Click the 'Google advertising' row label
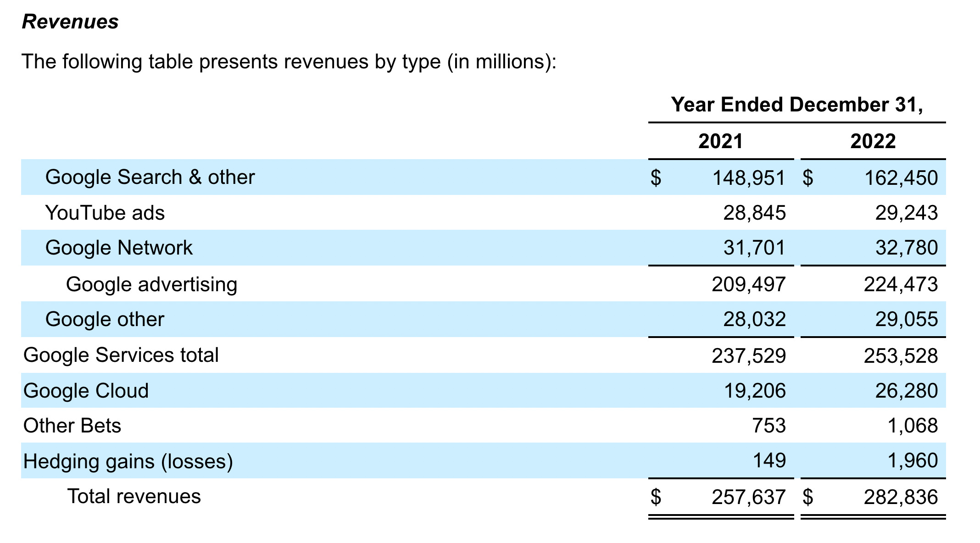Image resolution: width=980 pixels, height=543 pixels. [x=151, y=284]
